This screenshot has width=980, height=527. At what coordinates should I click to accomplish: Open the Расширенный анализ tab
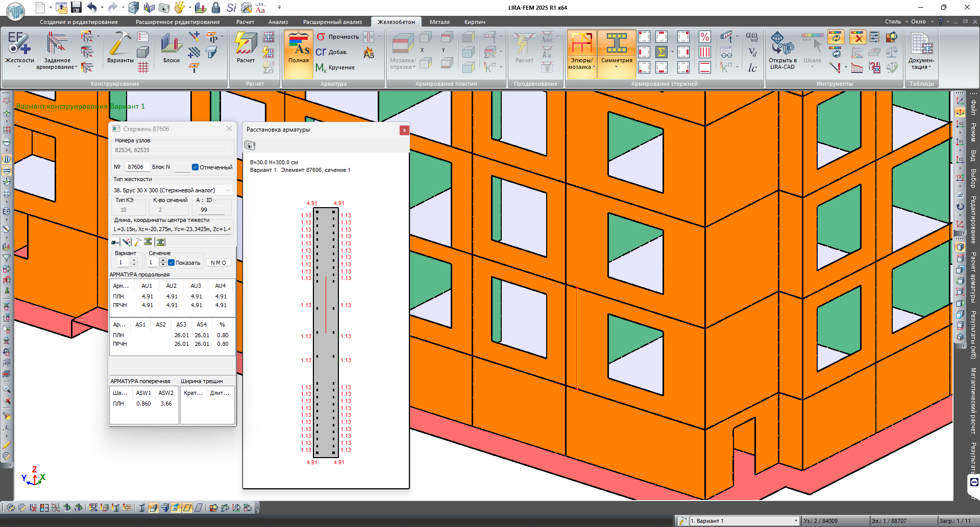pos(332,22)
